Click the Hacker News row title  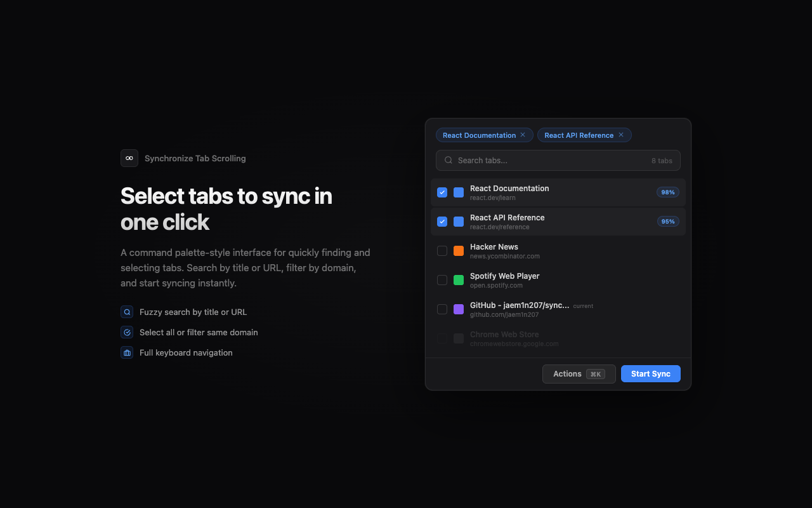494,246
